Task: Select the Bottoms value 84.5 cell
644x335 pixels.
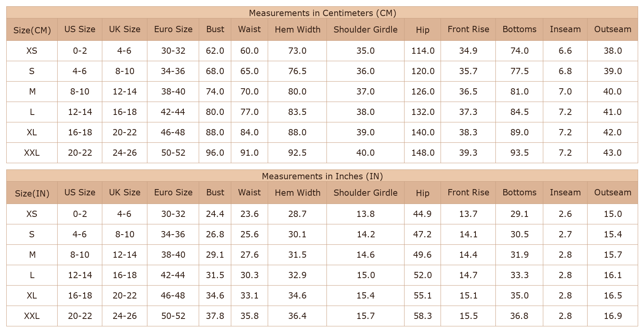Action: point(519,112)
